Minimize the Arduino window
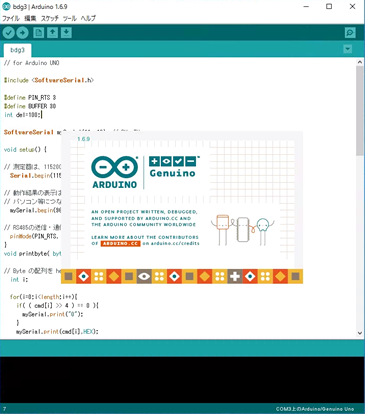The image size is (365, 414). point(306,6)
